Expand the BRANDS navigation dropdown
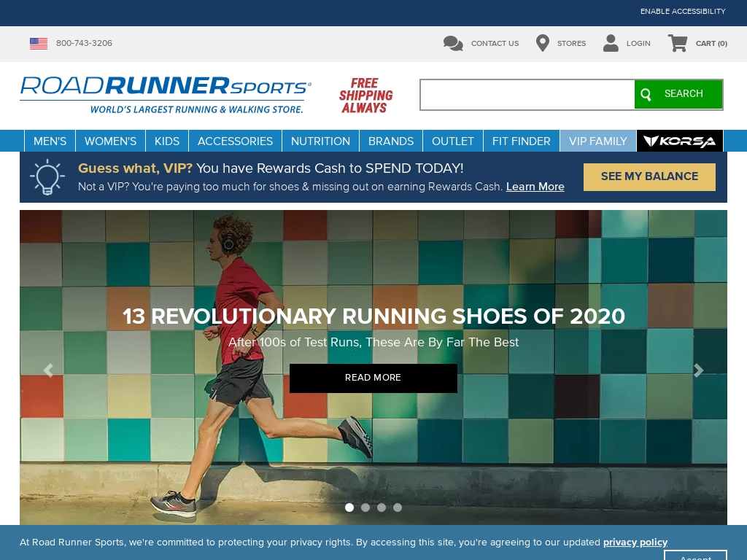The image size is (747, 560). coord(391,141)
